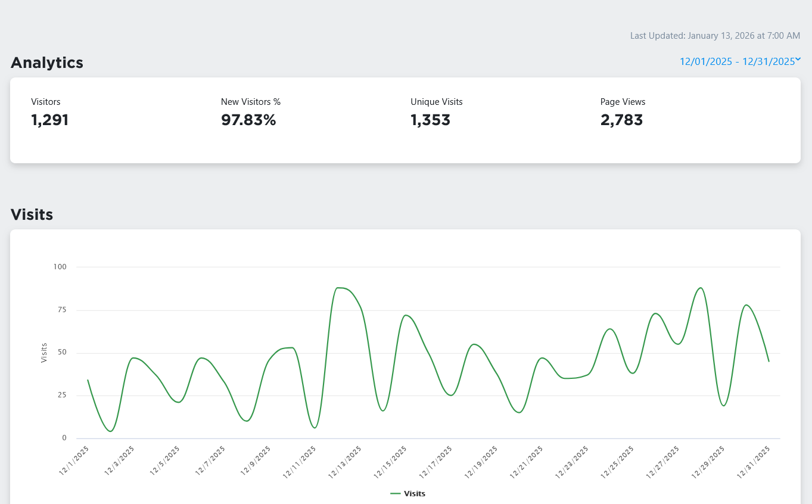Click the 12/31/2025 x-axis date label
The height and width of the screenshot is (504, 812).
tap(754, 462)
